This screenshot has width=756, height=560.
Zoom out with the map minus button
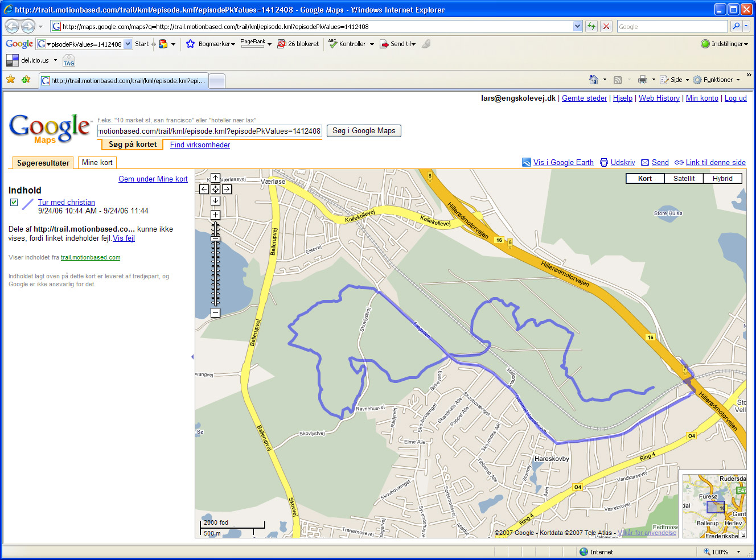click(215, 312)
